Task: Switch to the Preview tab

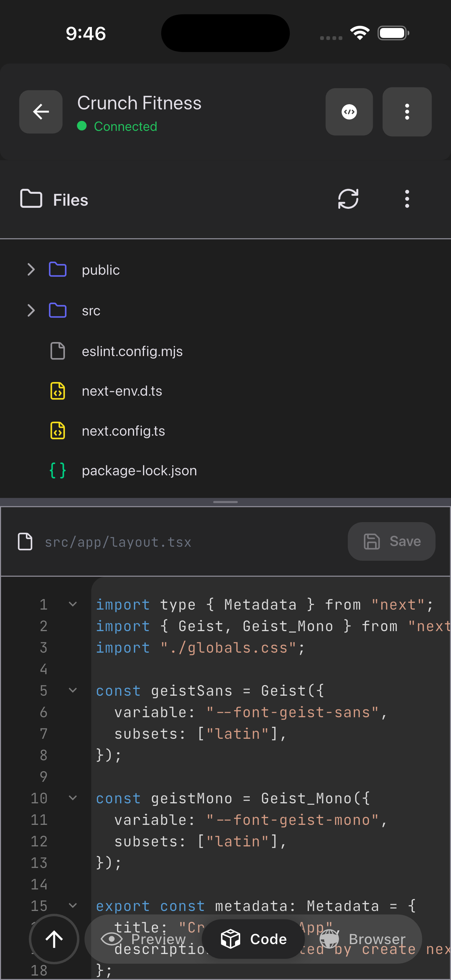Action: [x=144, y=939]
